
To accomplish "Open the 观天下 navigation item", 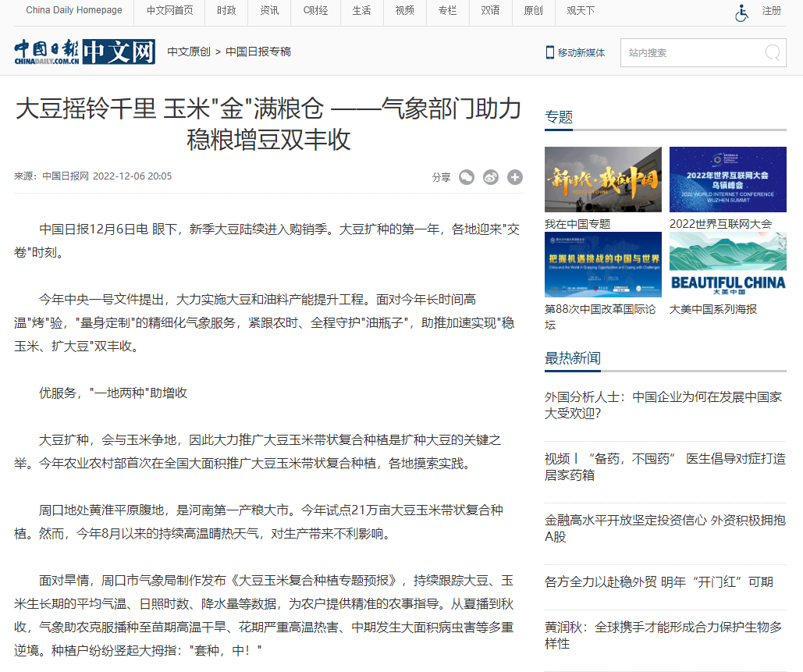I will coord(581,11).
